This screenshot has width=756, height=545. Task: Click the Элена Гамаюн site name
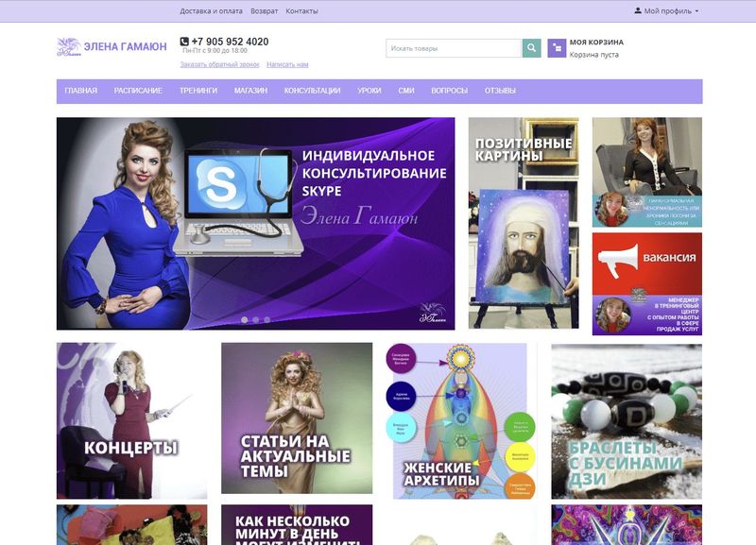pyautogui.click(x=126, y=46)
